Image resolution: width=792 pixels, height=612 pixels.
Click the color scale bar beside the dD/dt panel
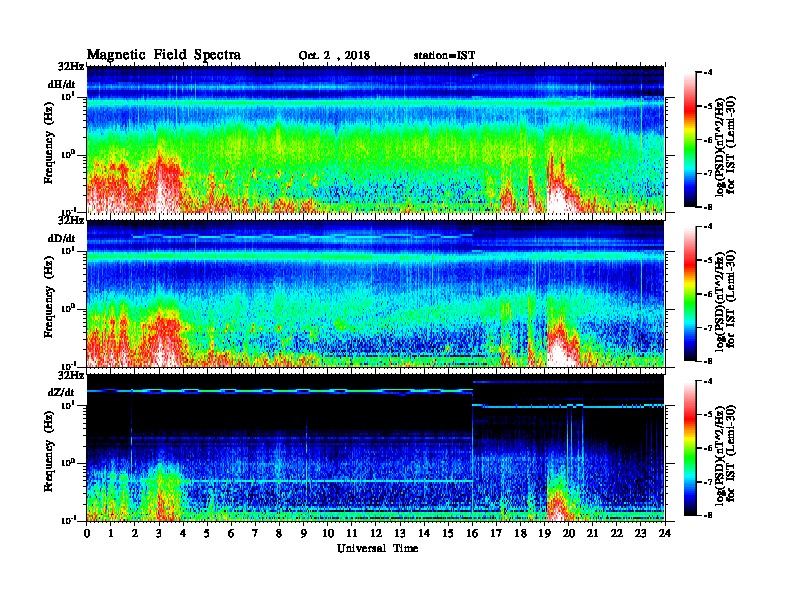[x=690, y=293]
